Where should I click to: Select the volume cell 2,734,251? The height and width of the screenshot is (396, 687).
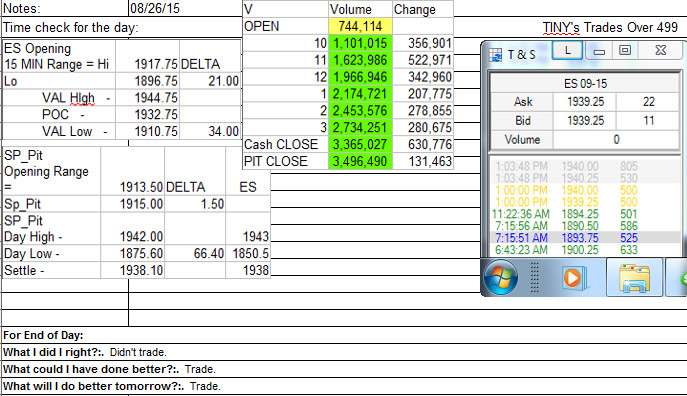click(x=360, y=127)
